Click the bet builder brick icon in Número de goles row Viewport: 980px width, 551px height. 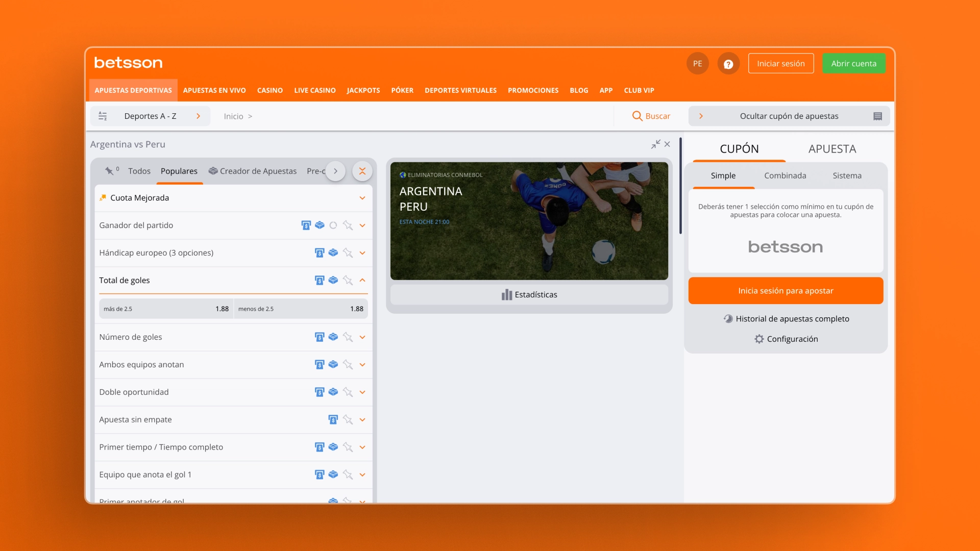(333, 337)
